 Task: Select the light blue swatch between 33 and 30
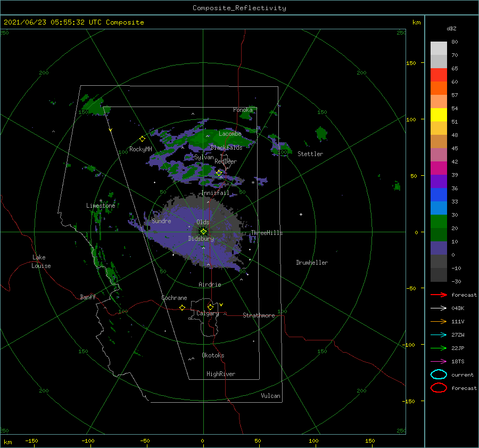coord(439,208)
